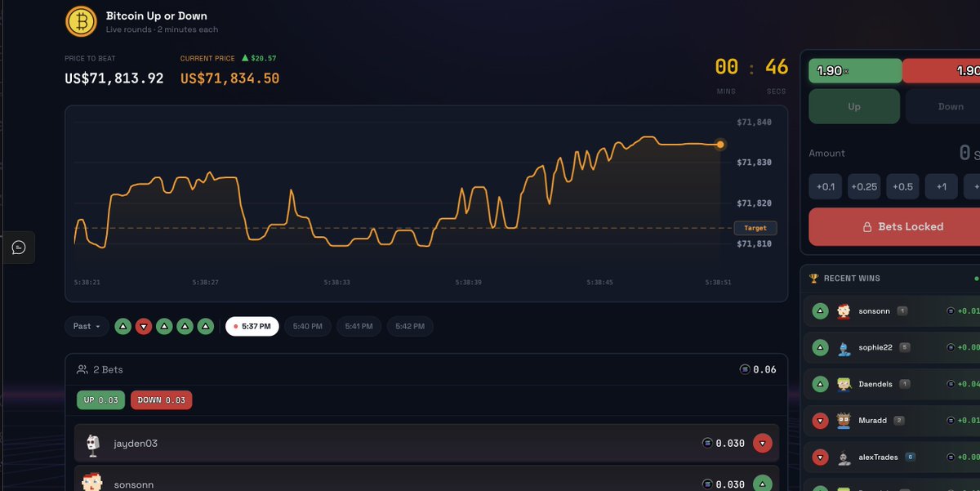Open the chat bubble icon on left edge
The image size is (980, 491).
coord(19,248)
